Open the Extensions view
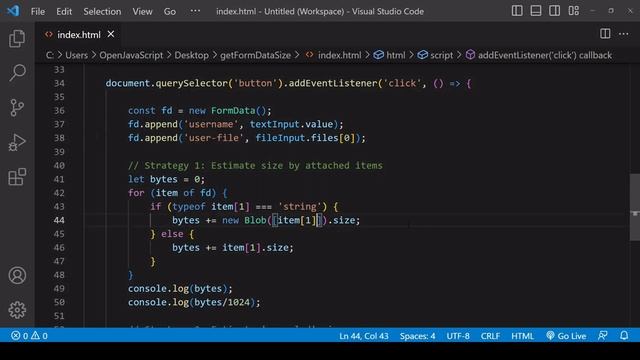 [17, 177]
